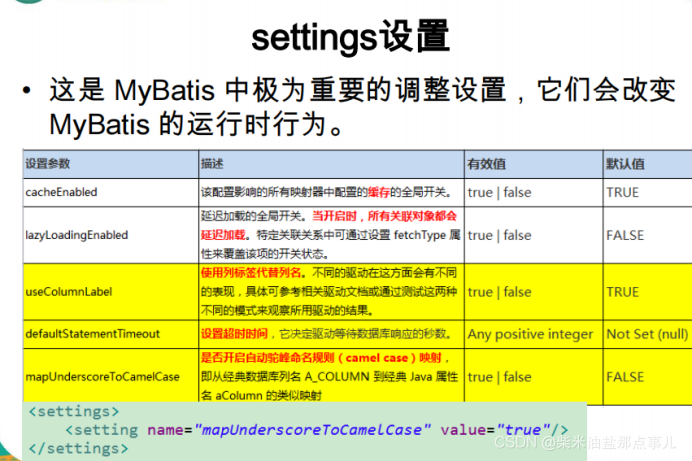Click the camel case description cell
The image size is (692, 461).
(x=331, y=376)
